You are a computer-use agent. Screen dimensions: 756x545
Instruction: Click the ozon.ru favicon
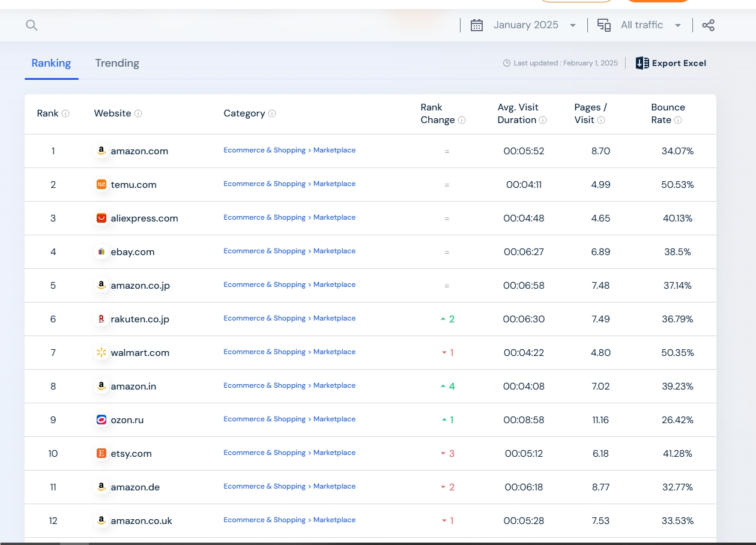(101, 420)
